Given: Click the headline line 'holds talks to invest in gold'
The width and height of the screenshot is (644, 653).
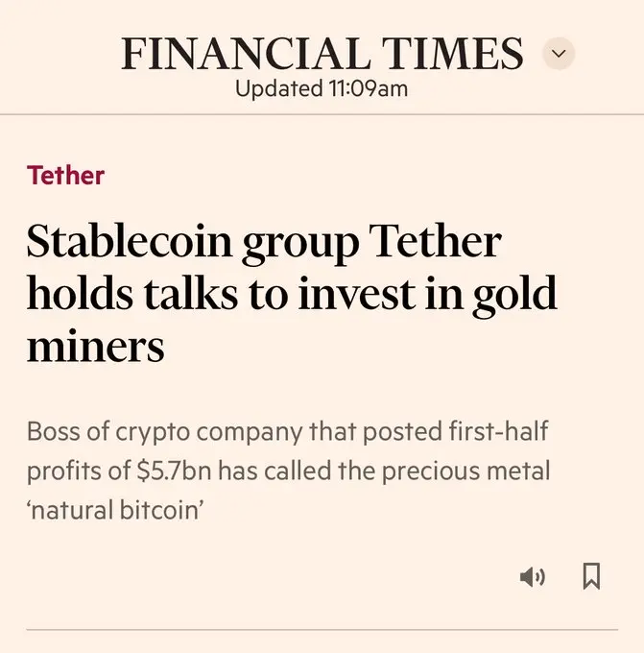Looking at the screenshot, I should tap(292, 293).
